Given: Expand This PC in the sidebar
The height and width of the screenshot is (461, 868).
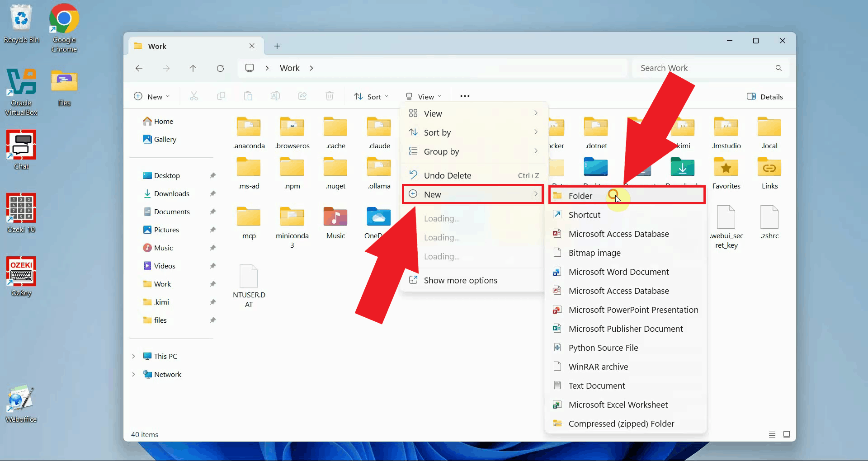Looking at the screenshot, I should [x=133, y=356].
